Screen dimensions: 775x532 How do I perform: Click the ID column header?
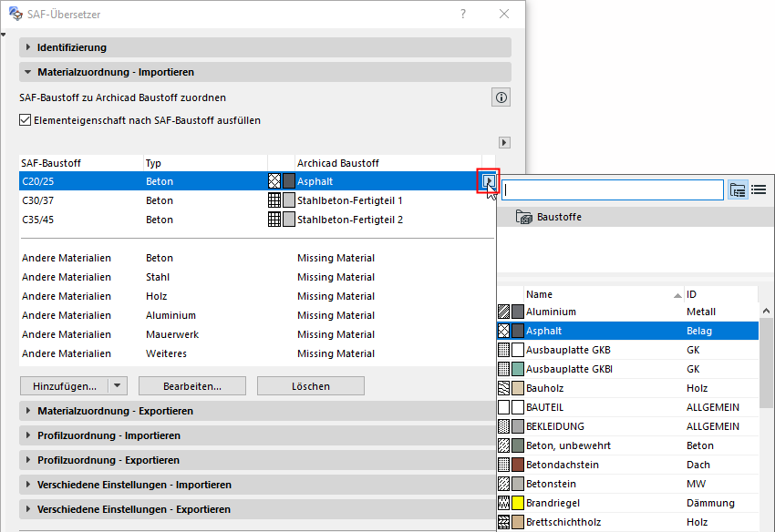pos(721,294)
